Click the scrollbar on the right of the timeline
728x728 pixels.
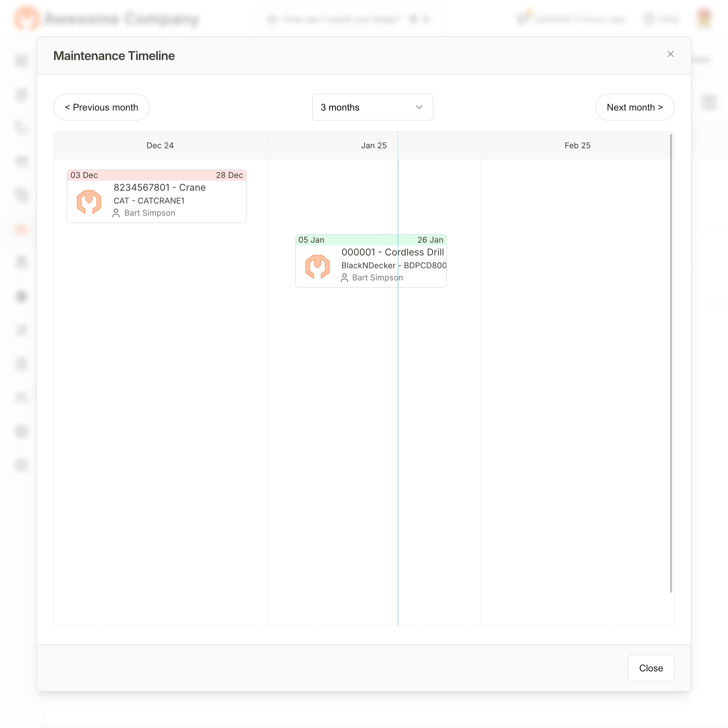click(671, 358)
